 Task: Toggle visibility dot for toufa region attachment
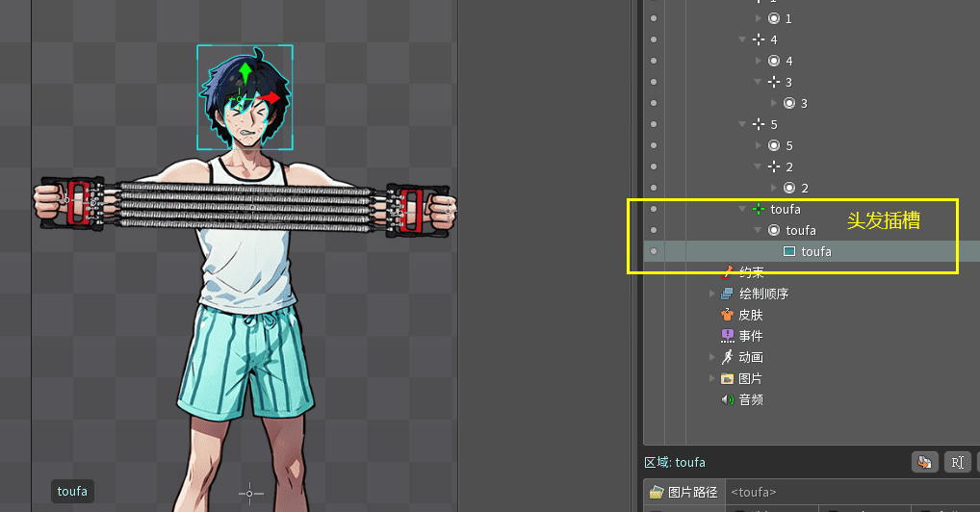[654, 251]
